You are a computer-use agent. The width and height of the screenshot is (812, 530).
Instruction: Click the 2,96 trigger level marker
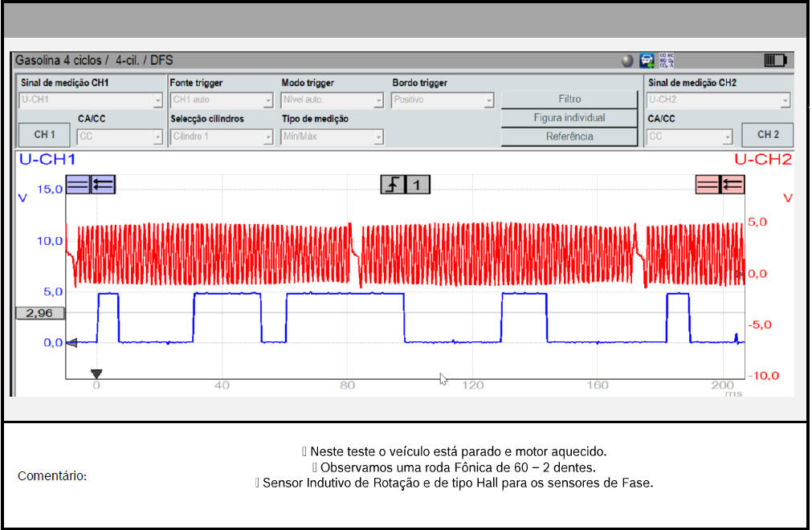(x=39, y=313)
